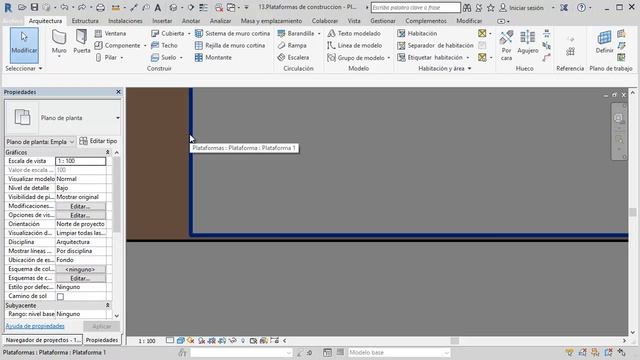Open Grupo de modelo tool
Viewport: 640px width, 360px height.
tap(356, 58)
